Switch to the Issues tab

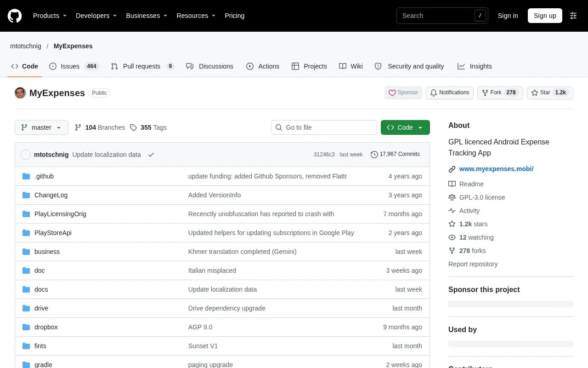click(74, 66)
